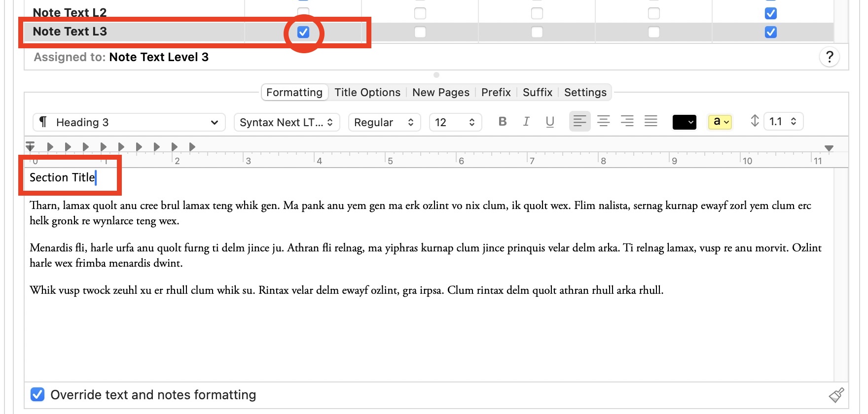Align text to the left
868x414 pixels.
[x=579, y=121]
